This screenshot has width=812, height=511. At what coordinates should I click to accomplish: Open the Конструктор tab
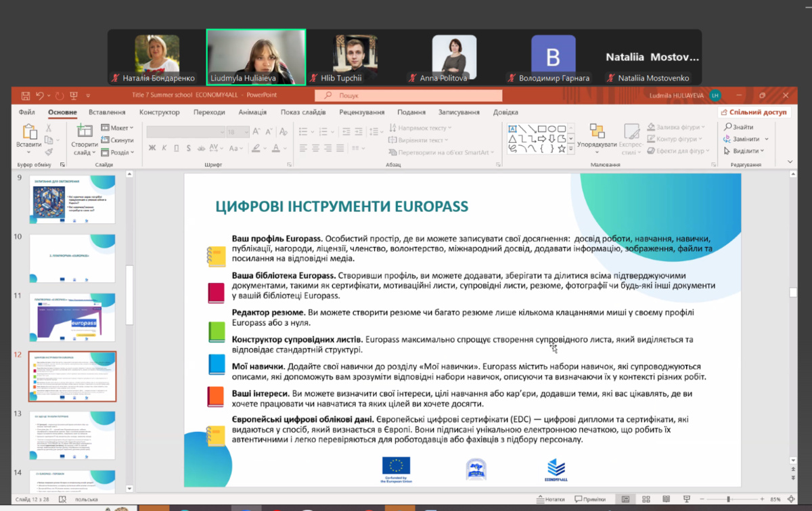pos(159,112)
